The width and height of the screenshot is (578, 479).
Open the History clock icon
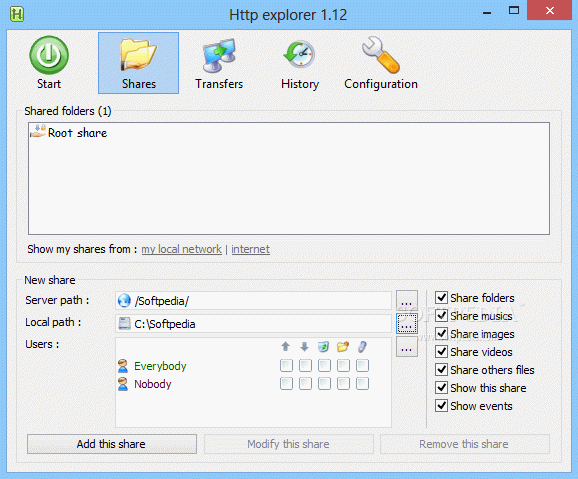(299, 55)
